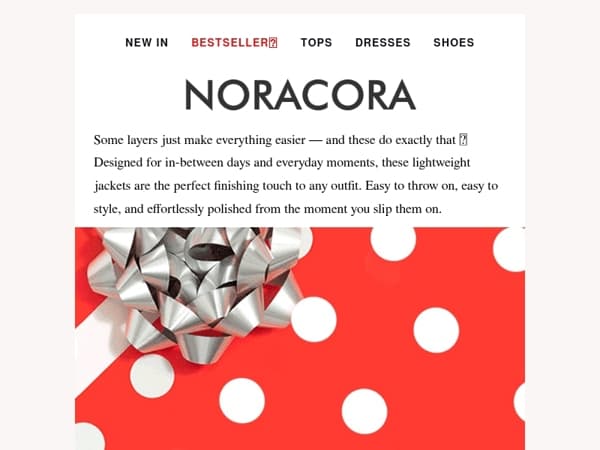
Task: Open the NEW IN navigation link
Action: pos(147,42)
